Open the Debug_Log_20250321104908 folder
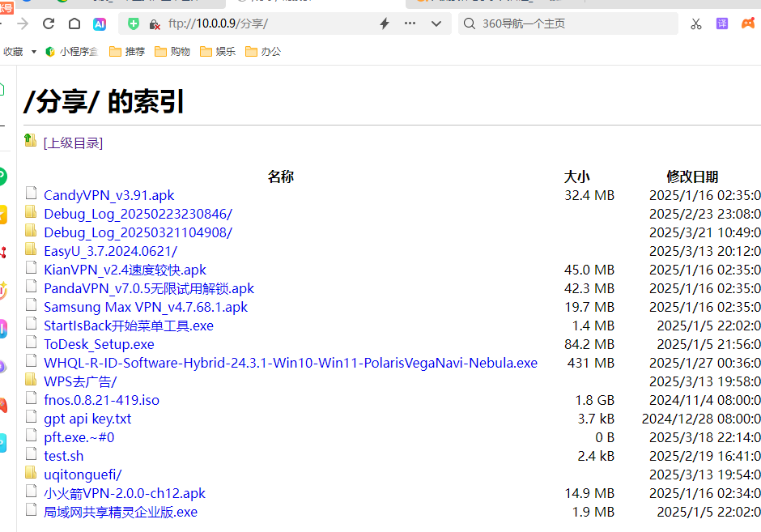 (138, 232)
